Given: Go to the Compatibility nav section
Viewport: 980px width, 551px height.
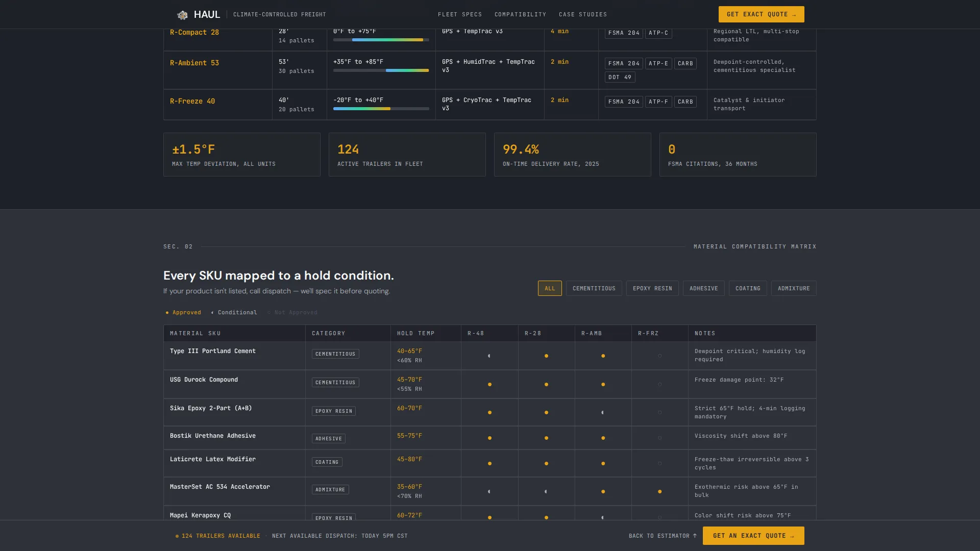Looking at the screenshot, I should coord(520,14).
